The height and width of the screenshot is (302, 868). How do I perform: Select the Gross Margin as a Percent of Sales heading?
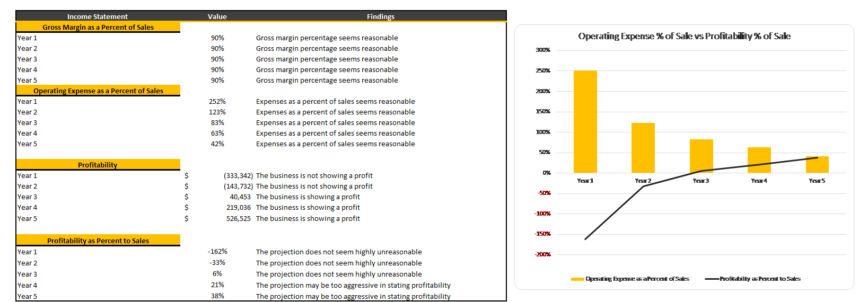(98, 27)
